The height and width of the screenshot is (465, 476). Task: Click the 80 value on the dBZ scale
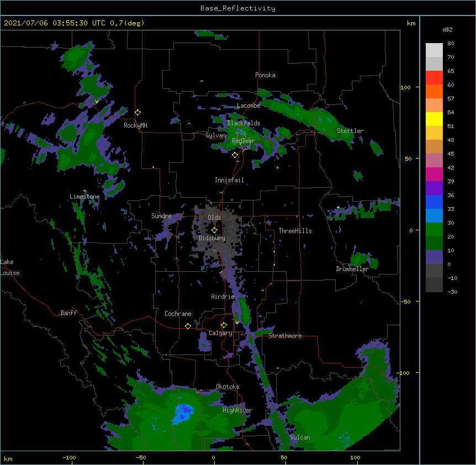click(x=451, y=44)
